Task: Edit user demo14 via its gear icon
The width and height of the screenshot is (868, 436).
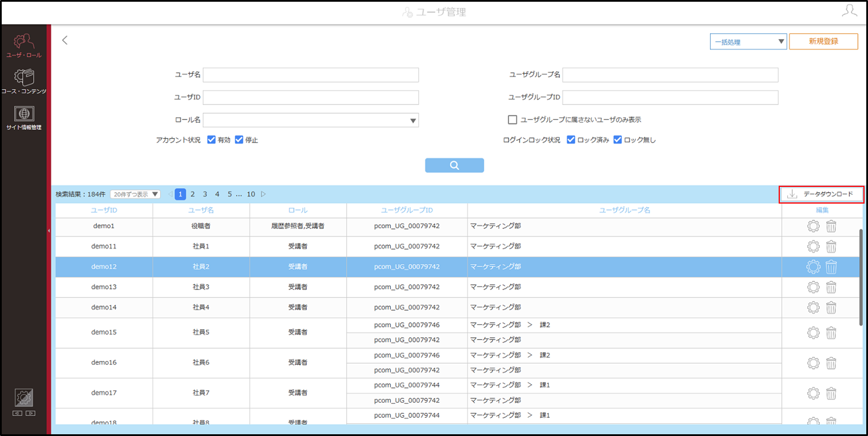Action: (x=813, y=307)
